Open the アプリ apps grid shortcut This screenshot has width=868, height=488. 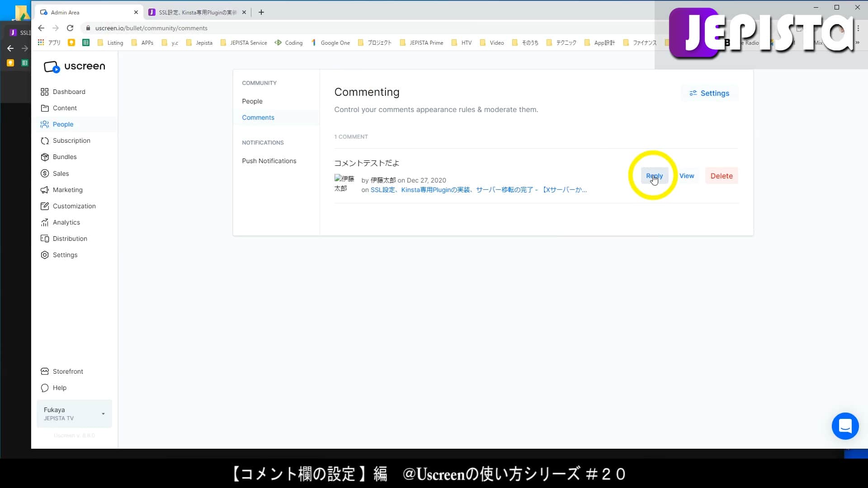click(x=49, y=42)
